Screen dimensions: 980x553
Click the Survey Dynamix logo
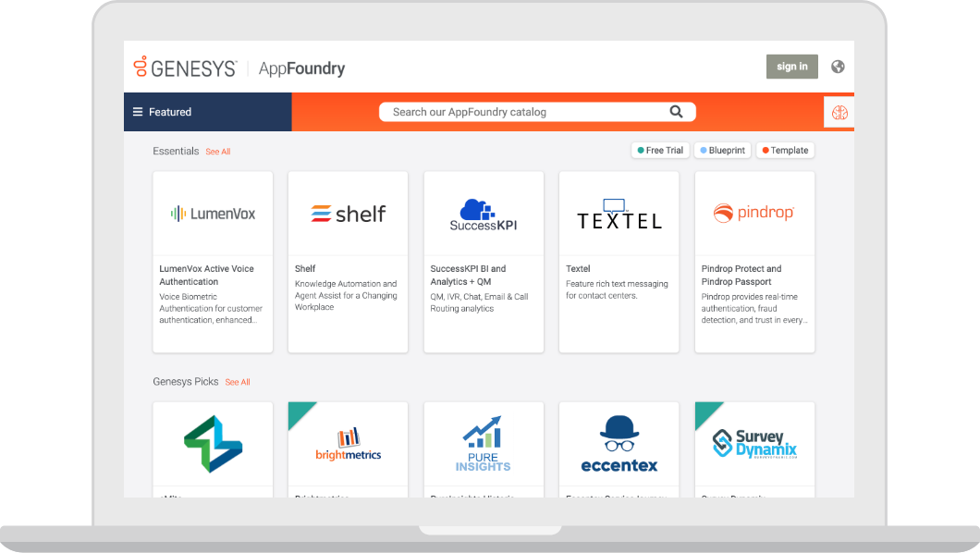(x=754, y=444)
